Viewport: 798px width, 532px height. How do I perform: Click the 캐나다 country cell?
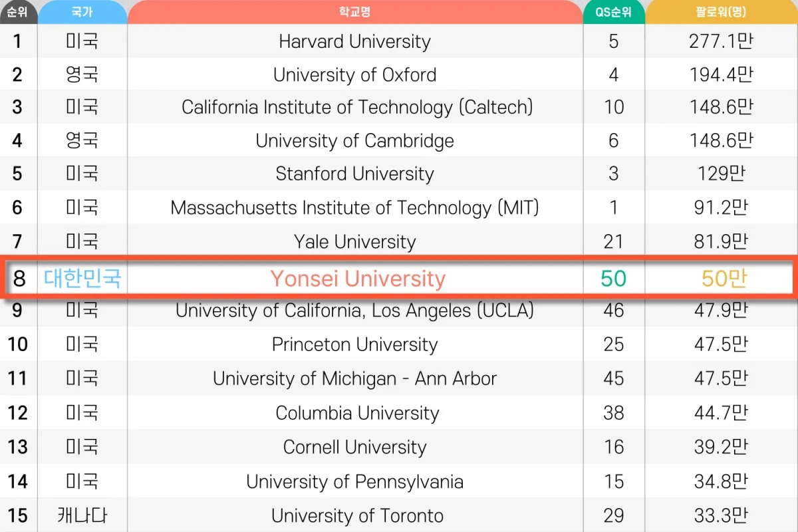pyautogui.click(x=82, y=515)
